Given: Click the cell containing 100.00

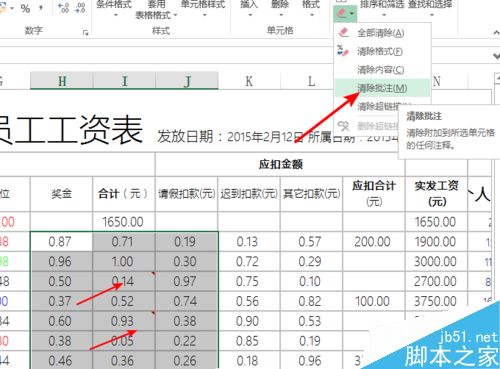Looking at the screenshot, I should 374,301.
